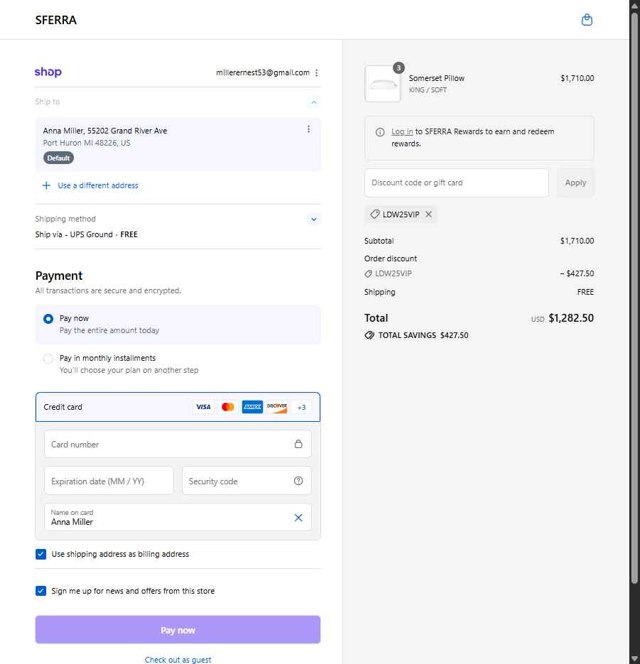Click the Name on card field
The width and height of the screenshot is (640, 664).
pos(178,517)
